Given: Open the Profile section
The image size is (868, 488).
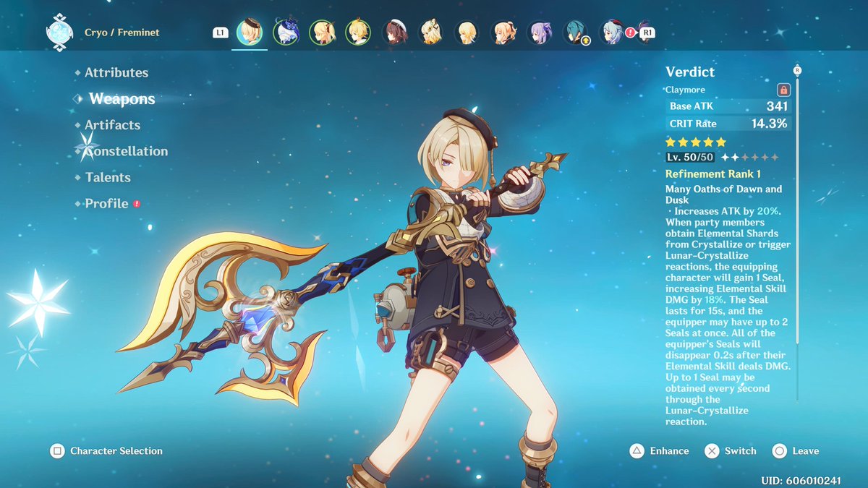Looking at the screenshot, I should click(106, 204).
